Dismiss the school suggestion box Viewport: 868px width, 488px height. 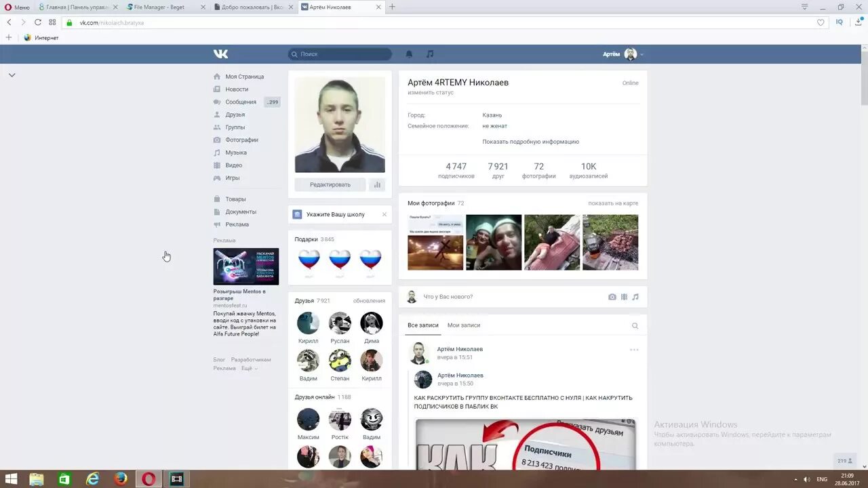tap(384, 214)
